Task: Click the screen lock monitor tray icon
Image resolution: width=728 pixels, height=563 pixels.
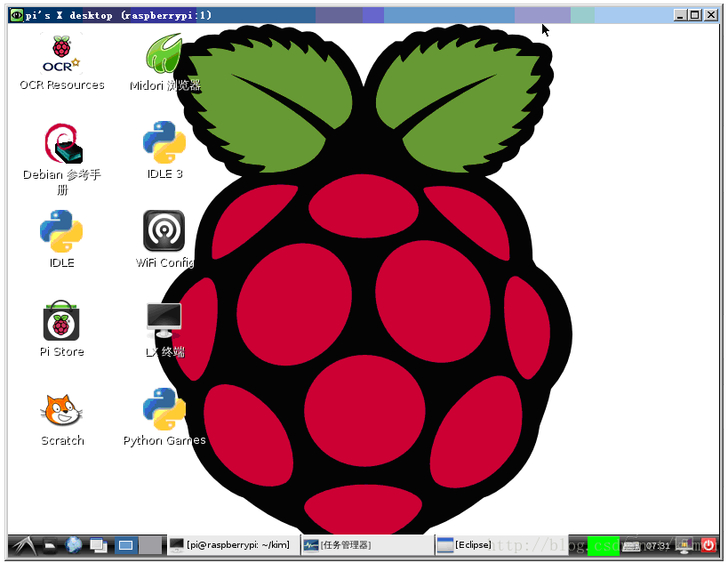Action: click(x=684, y=546)
